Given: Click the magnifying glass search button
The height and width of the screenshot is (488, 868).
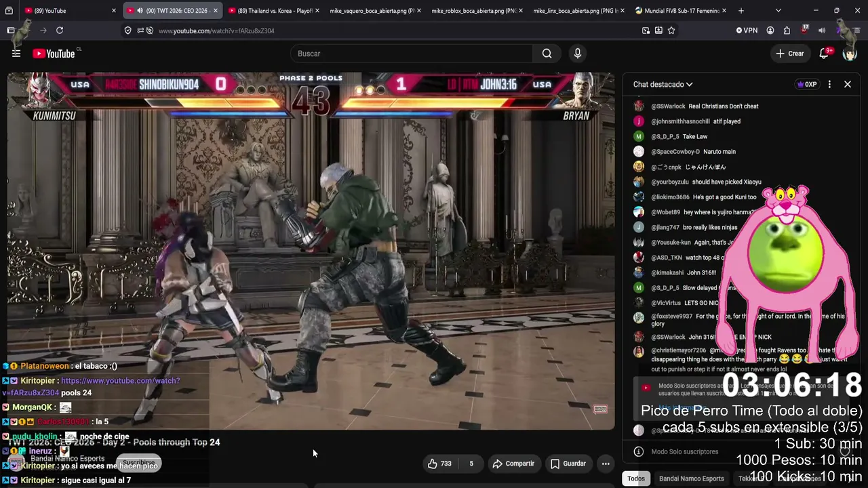Looking at the screenshot, I should click(x=547, y=54).
